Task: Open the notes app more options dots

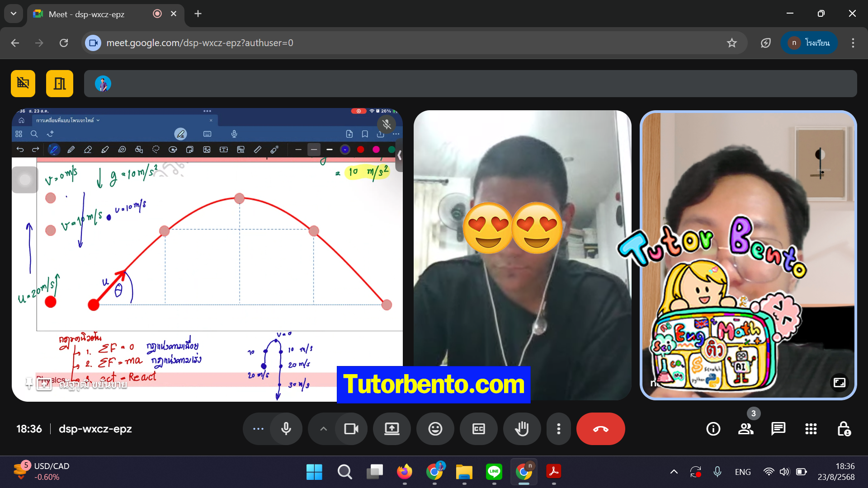Action: (x=396, y=134)
